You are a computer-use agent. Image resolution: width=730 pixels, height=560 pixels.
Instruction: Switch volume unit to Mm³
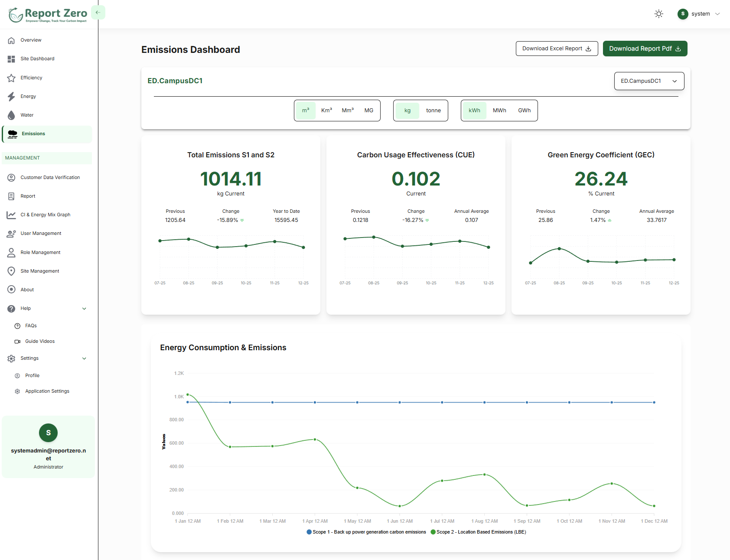[348, 111]
